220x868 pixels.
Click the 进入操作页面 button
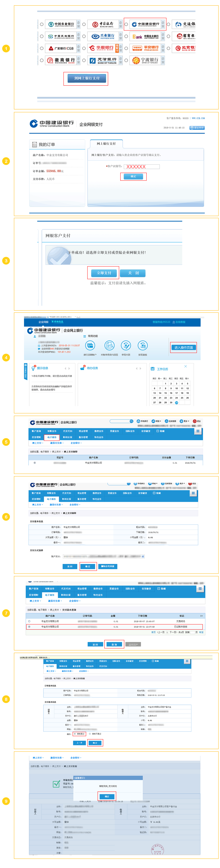[184, 348]
